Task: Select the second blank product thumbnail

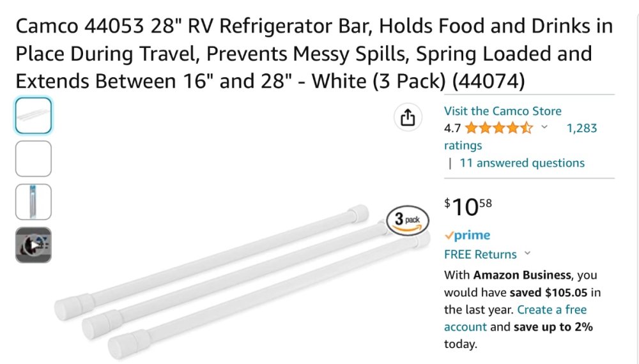Action: (33, 158)
